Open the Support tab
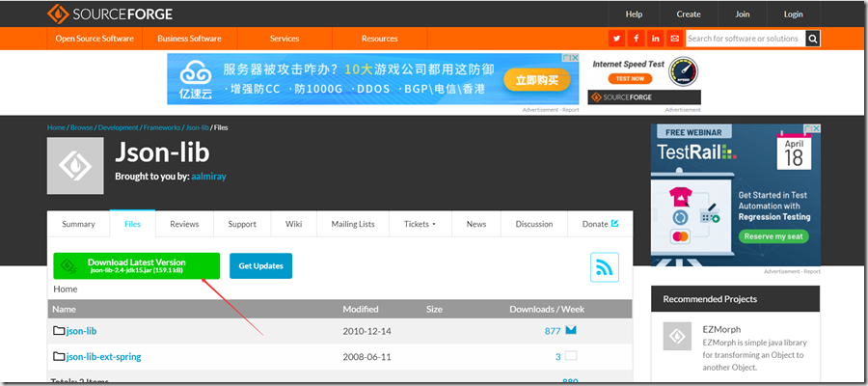868x386 pixels. point(242,224)
